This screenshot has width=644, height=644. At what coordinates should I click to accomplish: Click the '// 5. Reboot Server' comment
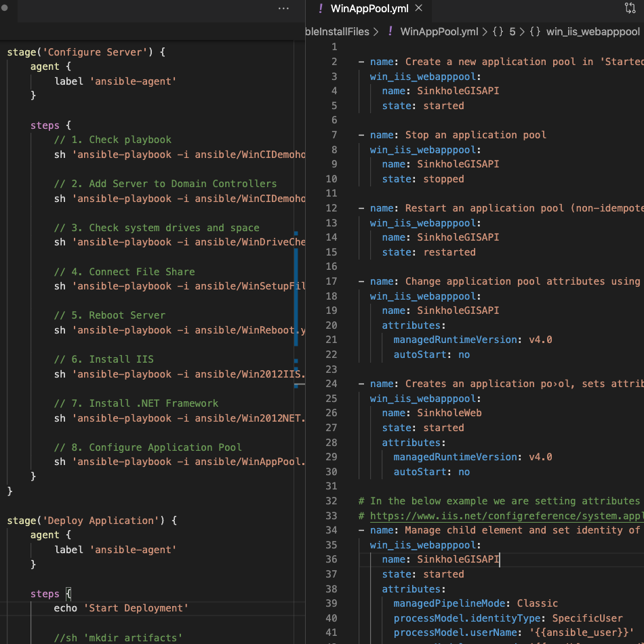click(x=110, y=315)
